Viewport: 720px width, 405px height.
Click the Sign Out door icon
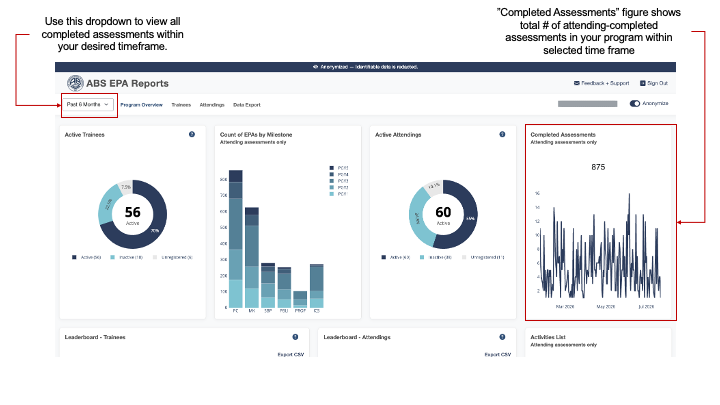click(x=643, y=83)
